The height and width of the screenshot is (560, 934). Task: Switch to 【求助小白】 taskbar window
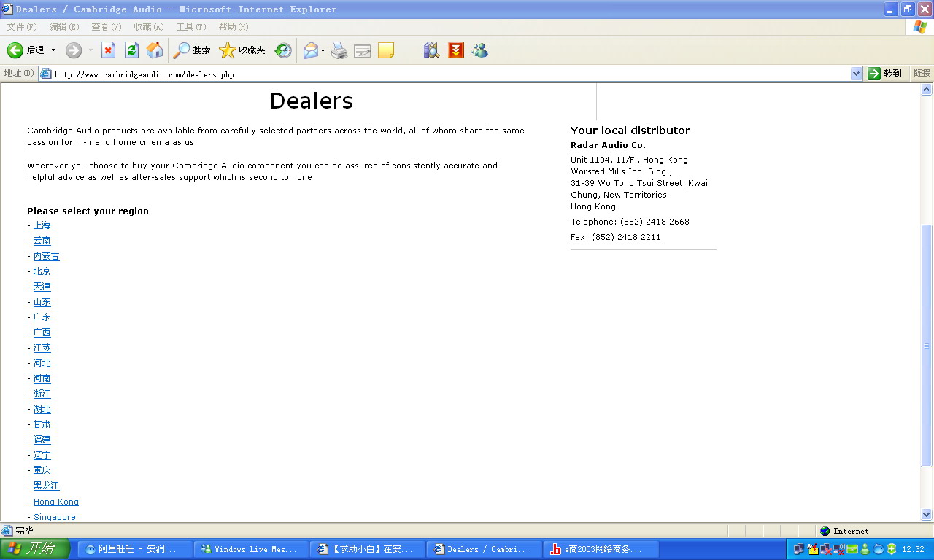tap(368, 549)
